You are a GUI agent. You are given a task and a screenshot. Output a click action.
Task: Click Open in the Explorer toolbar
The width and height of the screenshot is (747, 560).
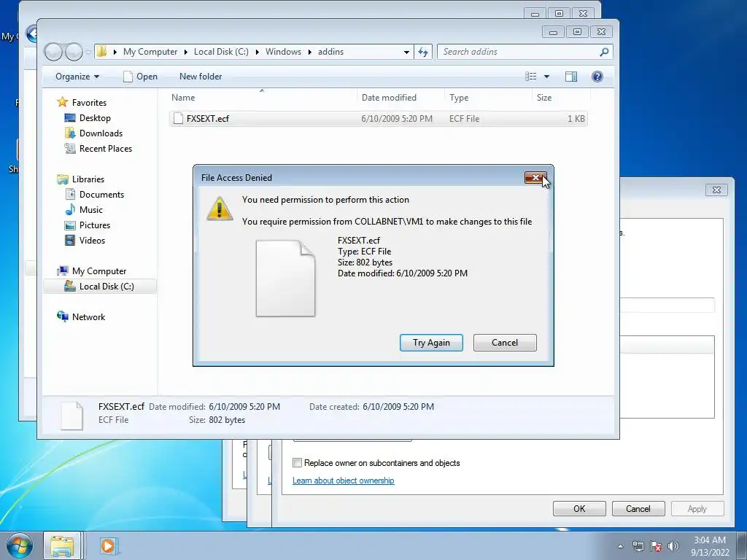coord(140,77)
